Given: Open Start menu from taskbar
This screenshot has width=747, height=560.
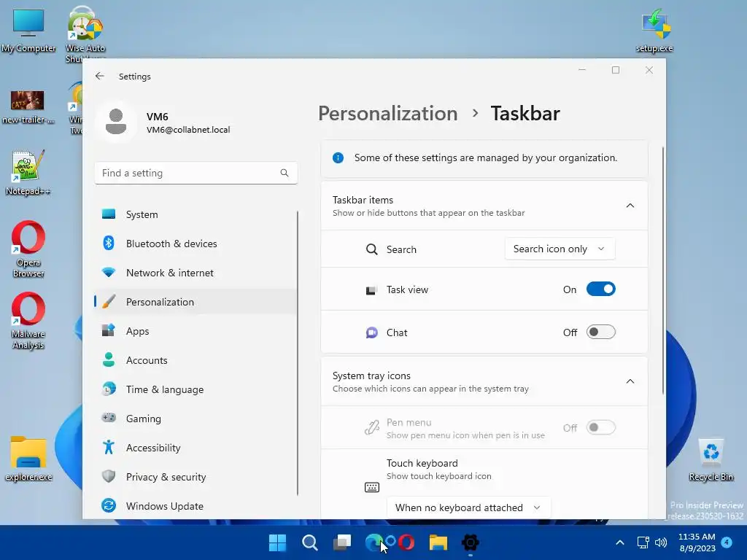Looking at the screenshot, I should pos(277,542).
